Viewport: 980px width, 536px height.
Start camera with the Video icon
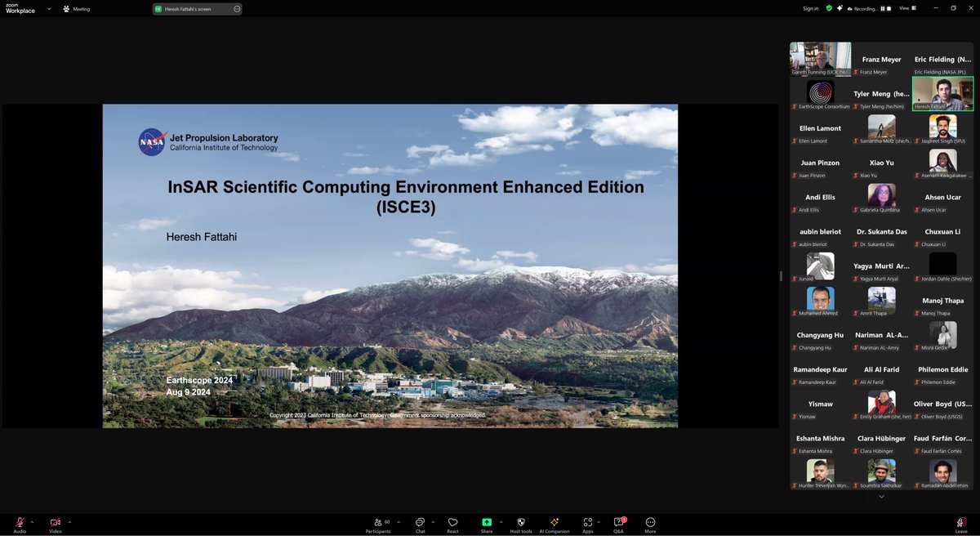56,522
